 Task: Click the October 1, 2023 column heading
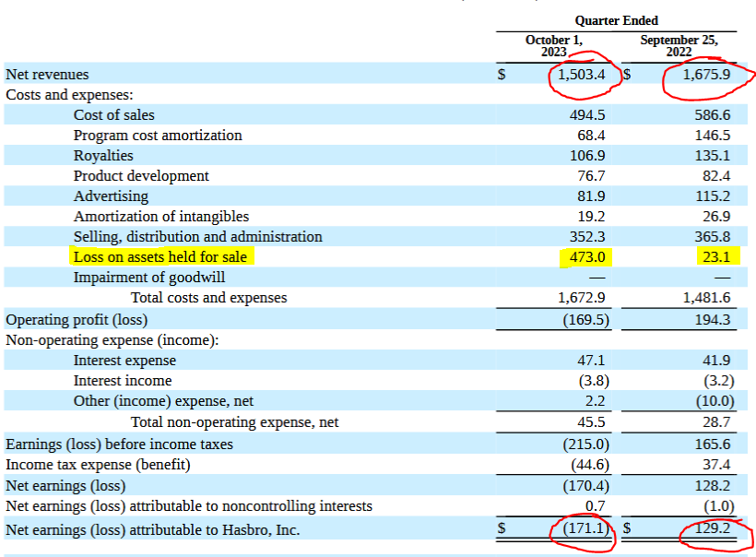553,46
